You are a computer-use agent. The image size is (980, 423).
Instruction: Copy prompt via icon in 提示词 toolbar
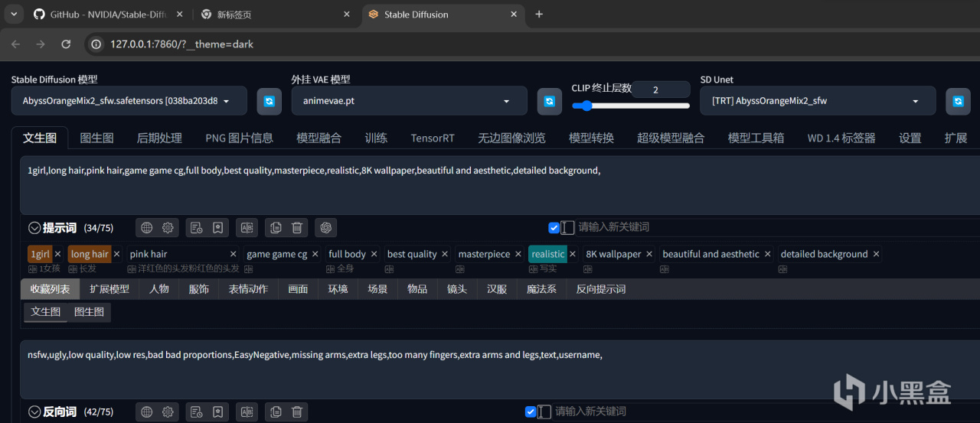(x=276, y=227)
